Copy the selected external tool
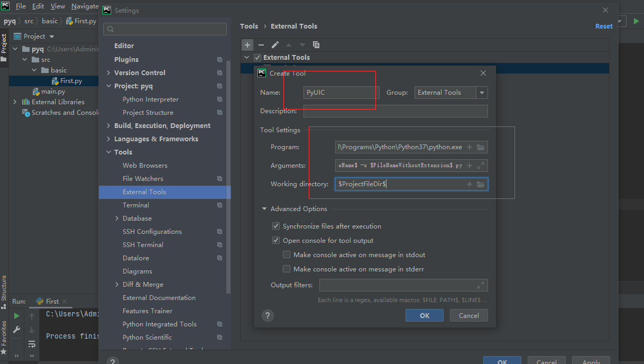644x364 pixels. [316, 45]
